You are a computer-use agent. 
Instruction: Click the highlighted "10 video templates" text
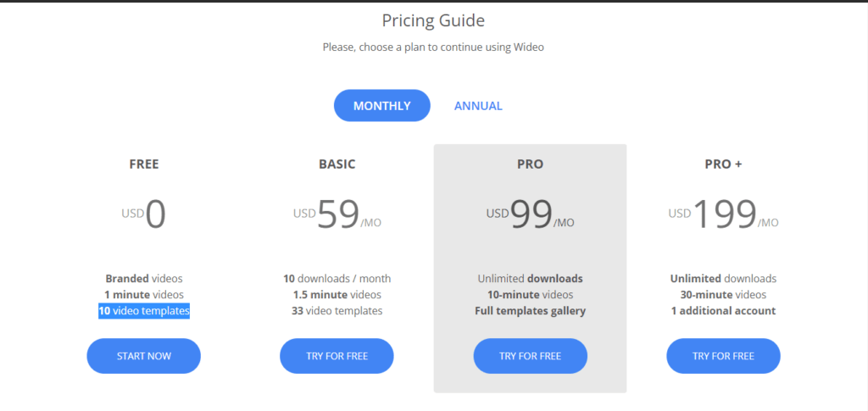point(143,311)
